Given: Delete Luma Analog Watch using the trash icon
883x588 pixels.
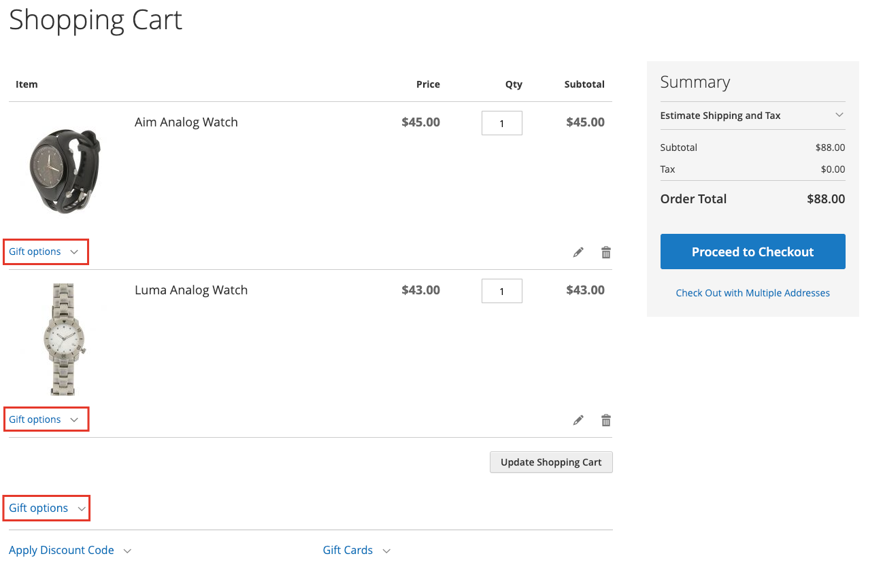Looking at the screenshot, I should click(x=605, y=419).
